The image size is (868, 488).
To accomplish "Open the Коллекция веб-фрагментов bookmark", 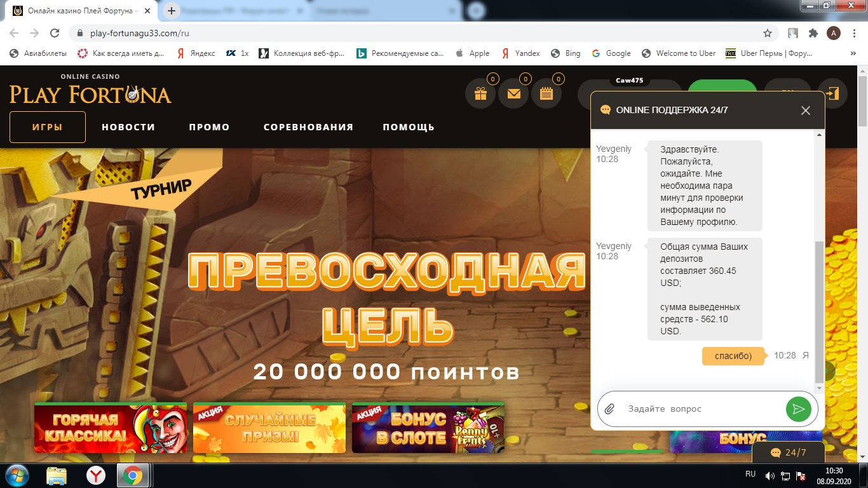I will coord(302,53).
